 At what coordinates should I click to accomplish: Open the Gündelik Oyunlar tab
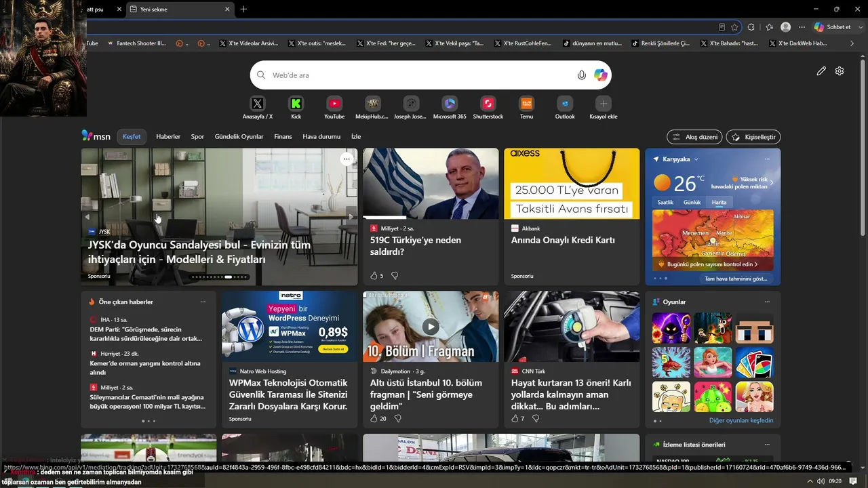pyautogui.click(x=239, y=137)
